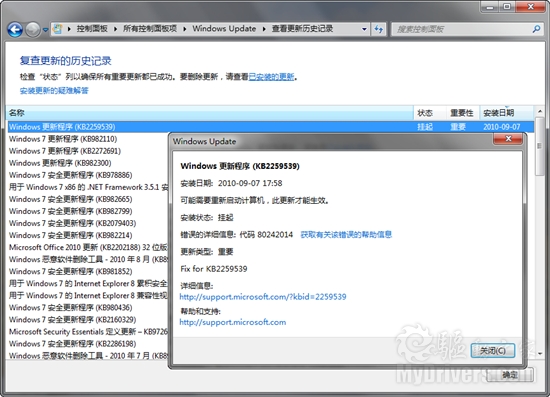Select Windows 7 安全更新程序 (KB981852) row

(x=88, y=271)
